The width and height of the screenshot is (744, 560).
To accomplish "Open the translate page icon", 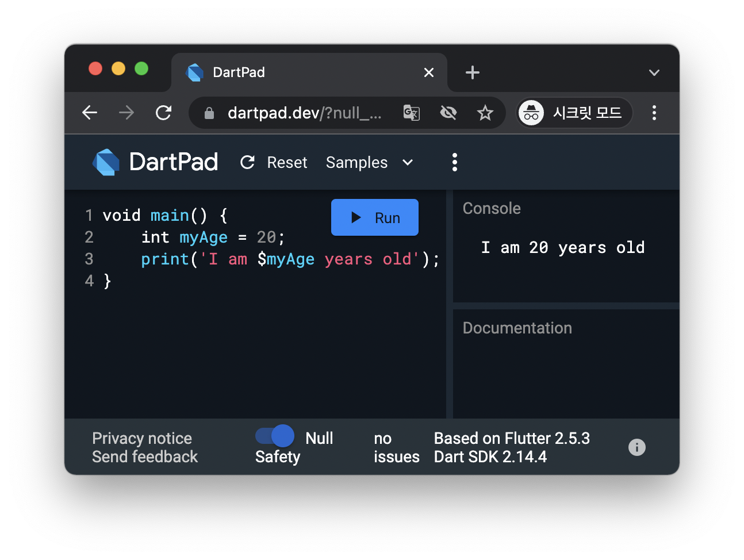I will [x=412, y=113].
